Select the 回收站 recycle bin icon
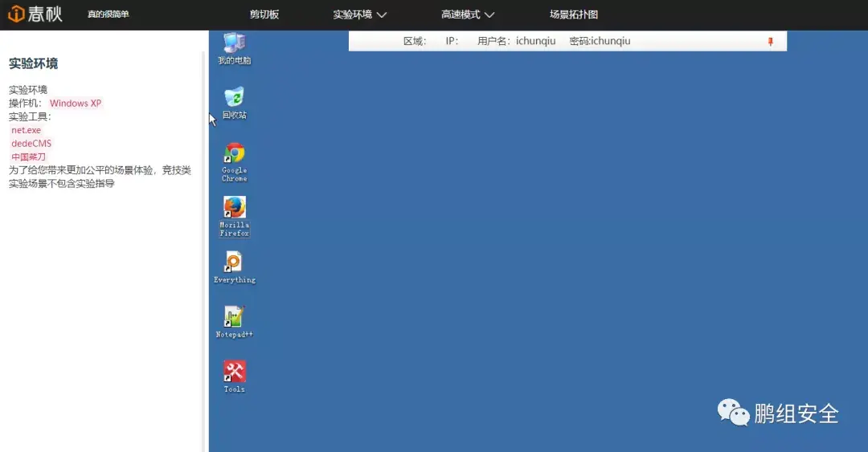868x452 pixels. pyautogui.click(x=234, y=103)
